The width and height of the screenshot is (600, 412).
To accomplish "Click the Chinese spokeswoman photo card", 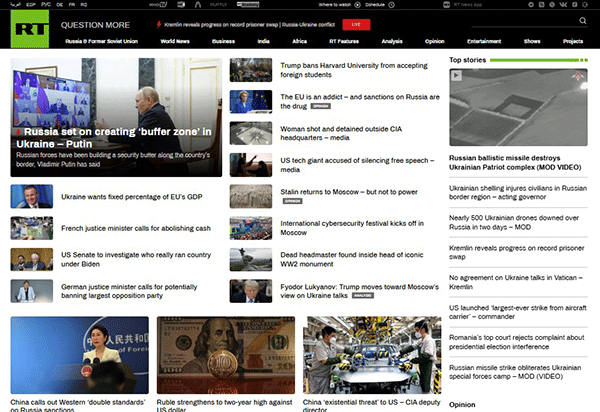I will pos(80,355).
